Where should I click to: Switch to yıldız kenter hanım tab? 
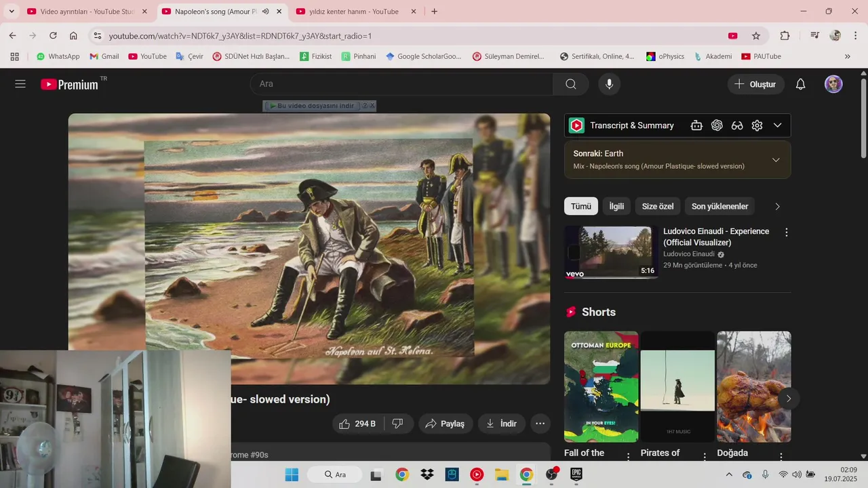click(354, 12)
